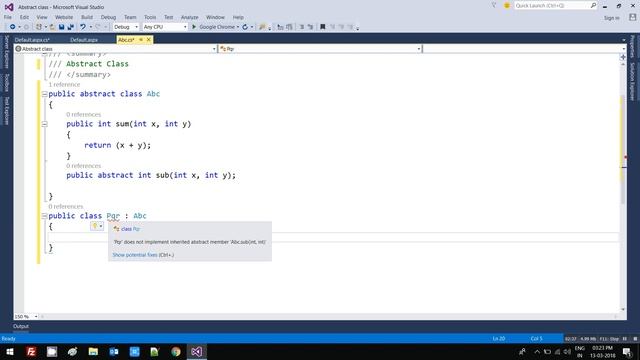640x360 pixels.
Task: Open the Action Center notification icon
Action: coord(627,351)
